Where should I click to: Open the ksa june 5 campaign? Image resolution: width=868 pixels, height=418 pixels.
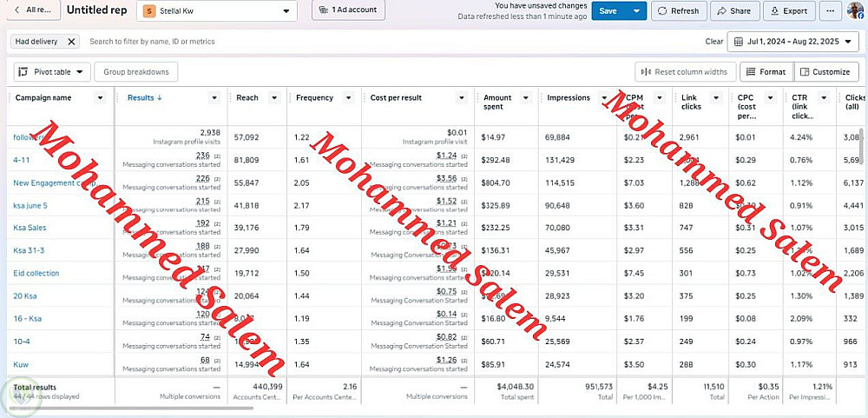30,206
